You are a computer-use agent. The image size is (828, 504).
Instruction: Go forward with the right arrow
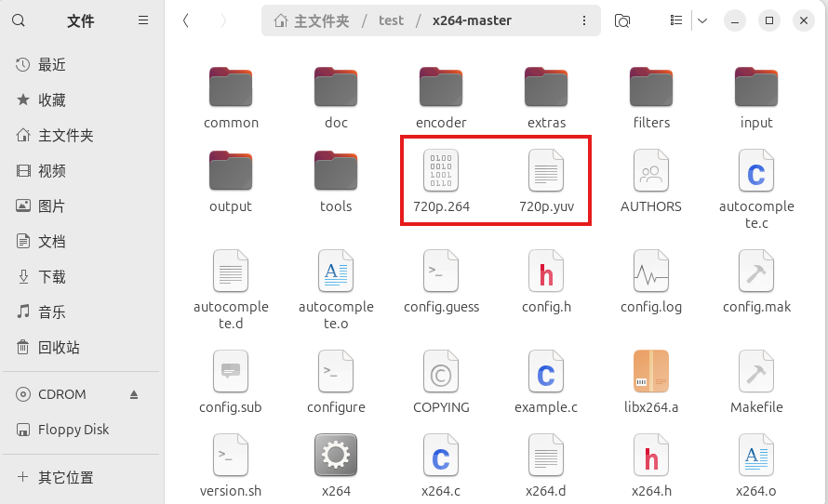[x=223, y=20]
